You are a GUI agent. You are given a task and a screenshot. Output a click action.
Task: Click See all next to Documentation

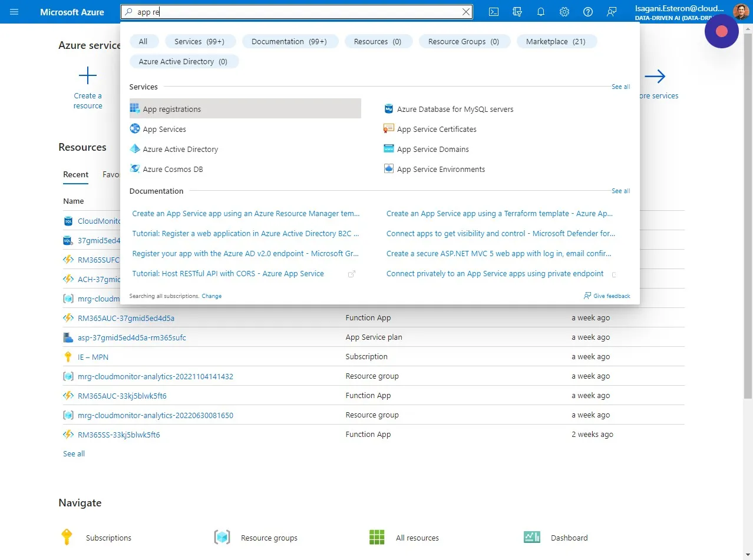(x=620, y=191)
